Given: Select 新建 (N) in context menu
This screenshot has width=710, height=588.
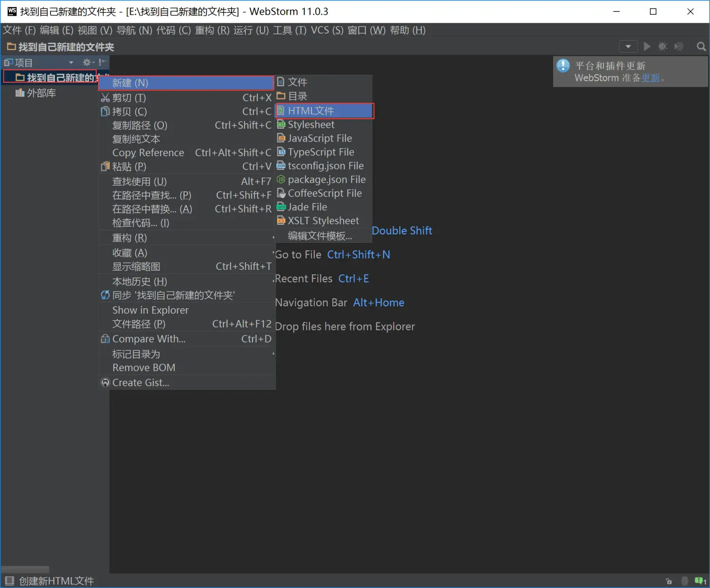Looking at the screenshot, I should pos(186,83).
